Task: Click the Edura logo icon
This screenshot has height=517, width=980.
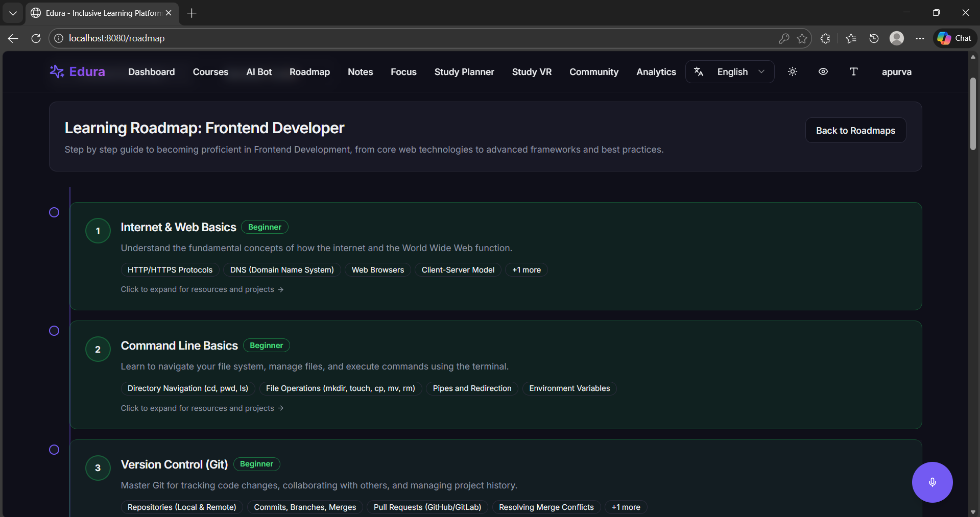Action: click(57, 71)
